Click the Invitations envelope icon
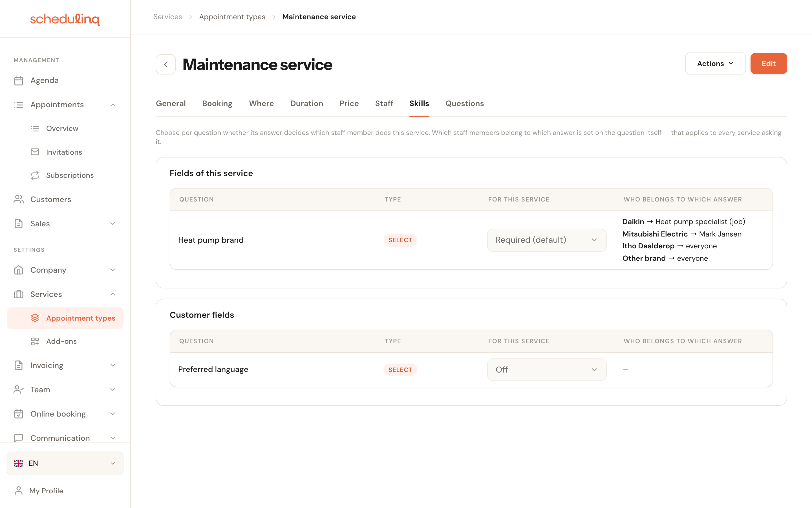The image size is (812, 508). click(x=35, y=152)
